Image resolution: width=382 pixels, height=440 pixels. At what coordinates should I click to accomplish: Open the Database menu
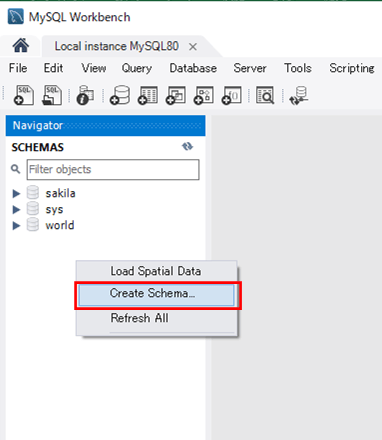point(193,68)
